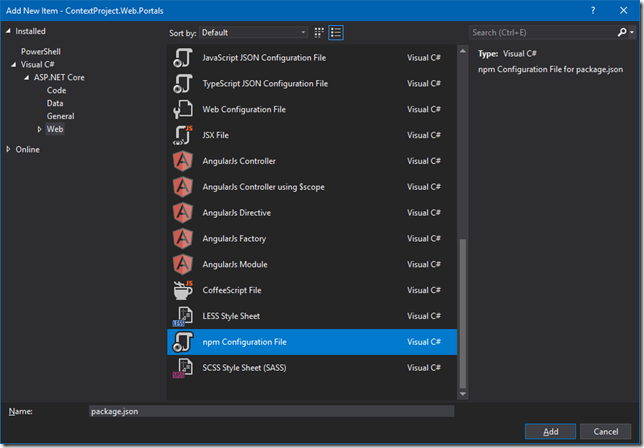Expand the Web tree node
This screenshot has width=644, height=448.
[x=39, y=129]
